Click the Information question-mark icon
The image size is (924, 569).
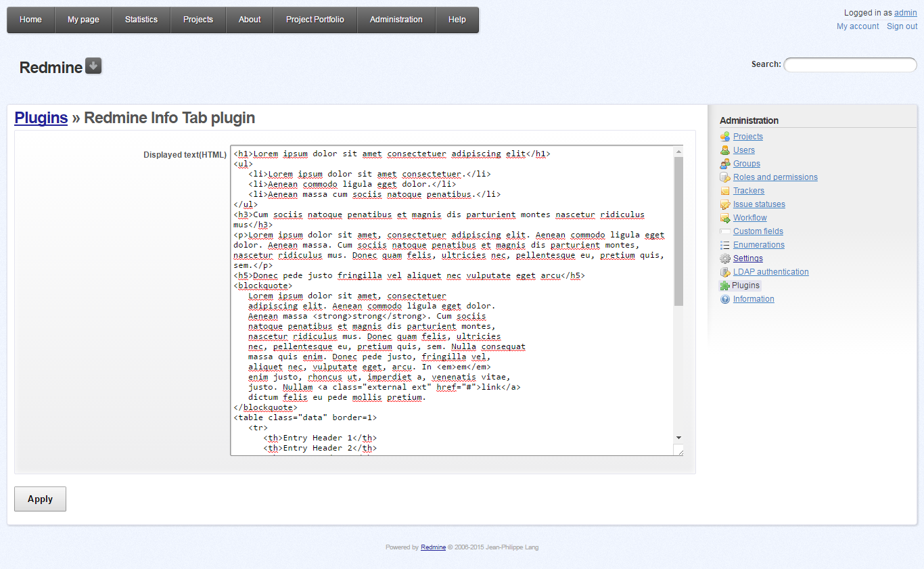(x=725, y=299)
